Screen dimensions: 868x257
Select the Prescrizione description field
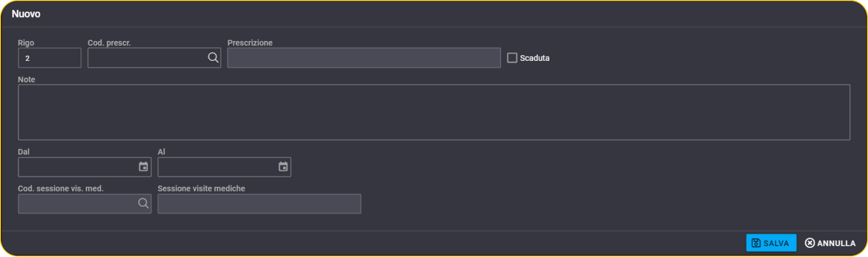[x=364, y=58]
